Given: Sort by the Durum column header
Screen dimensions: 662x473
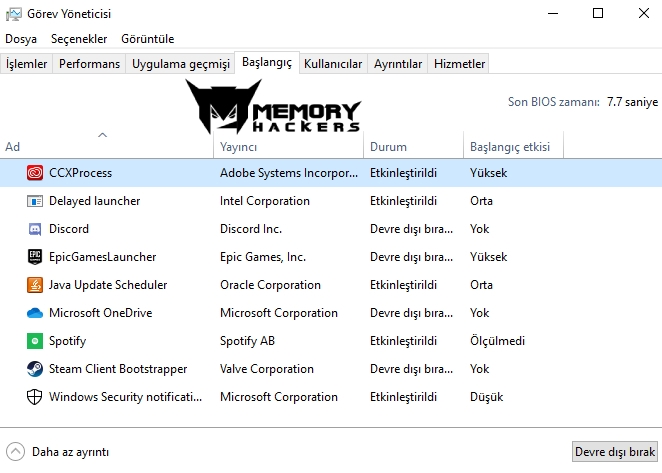Looking at the screenshot, I should (413, 147).
